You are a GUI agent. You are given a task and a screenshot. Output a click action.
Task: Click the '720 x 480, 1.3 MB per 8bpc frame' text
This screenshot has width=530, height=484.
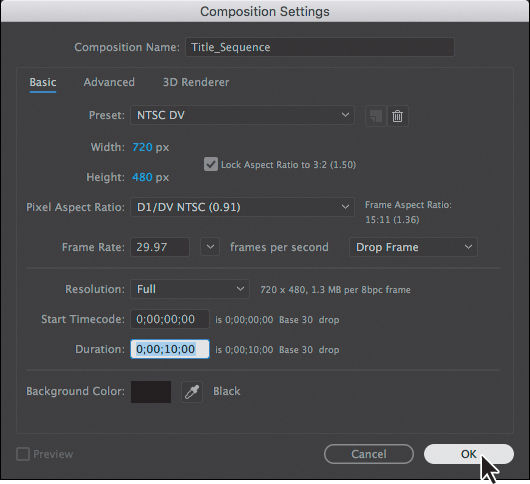(335, 290)
